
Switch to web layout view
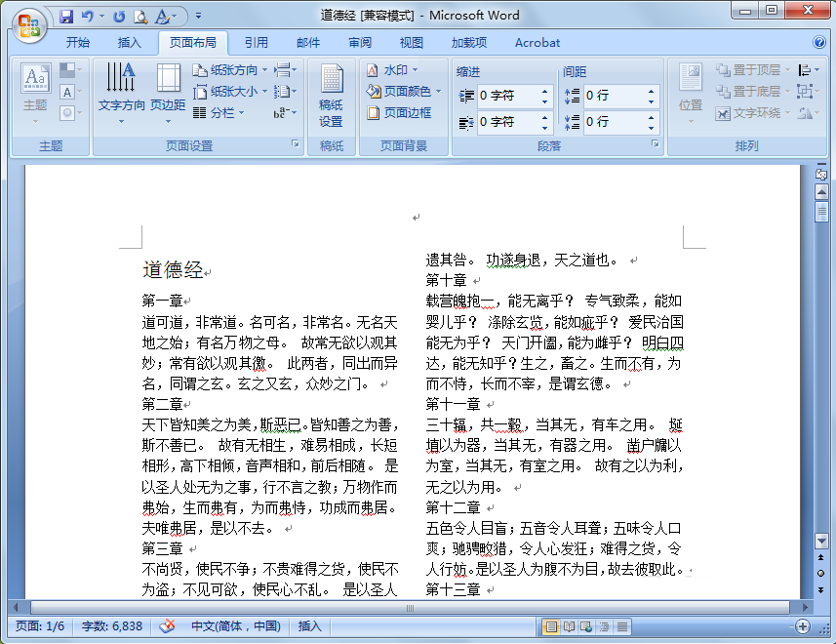[587, 626]
